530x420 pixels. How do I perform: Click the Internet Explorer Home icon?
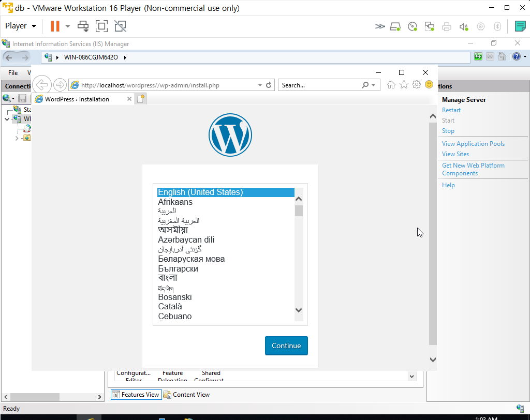(x=391, y=85)
